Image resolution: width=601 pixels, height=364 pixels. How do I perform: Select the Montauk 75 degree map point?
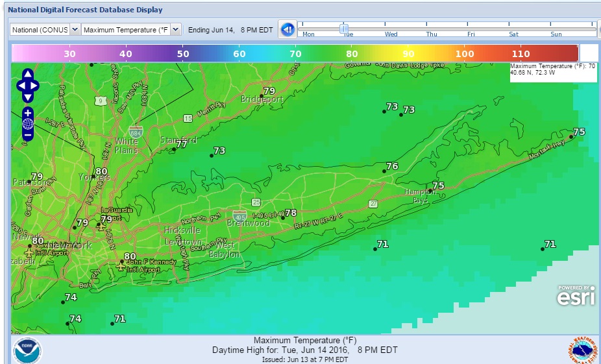[x=571, y=136]
